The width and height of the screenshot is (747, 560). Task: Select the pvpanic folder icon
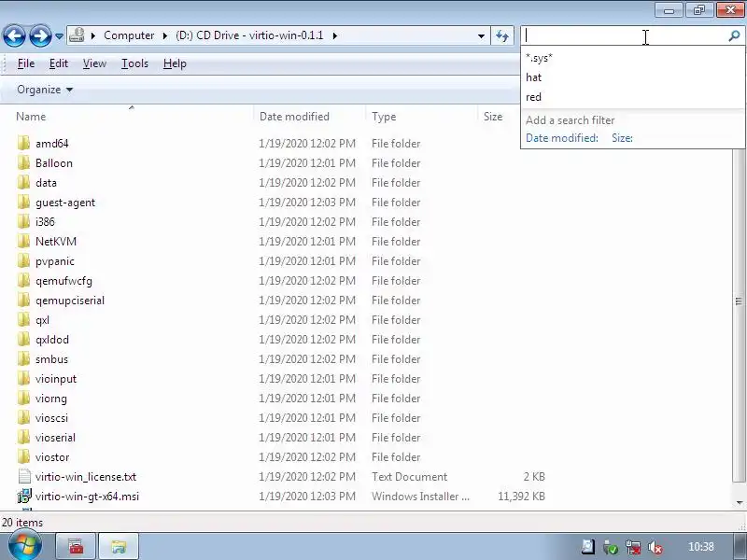coord(23,261)
